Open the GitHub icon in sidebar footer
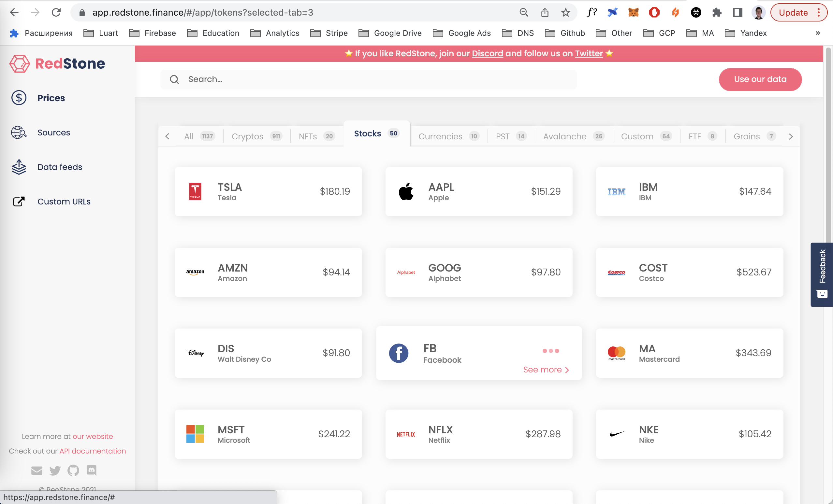Screen dimensions: 833x504 [73, 470]
